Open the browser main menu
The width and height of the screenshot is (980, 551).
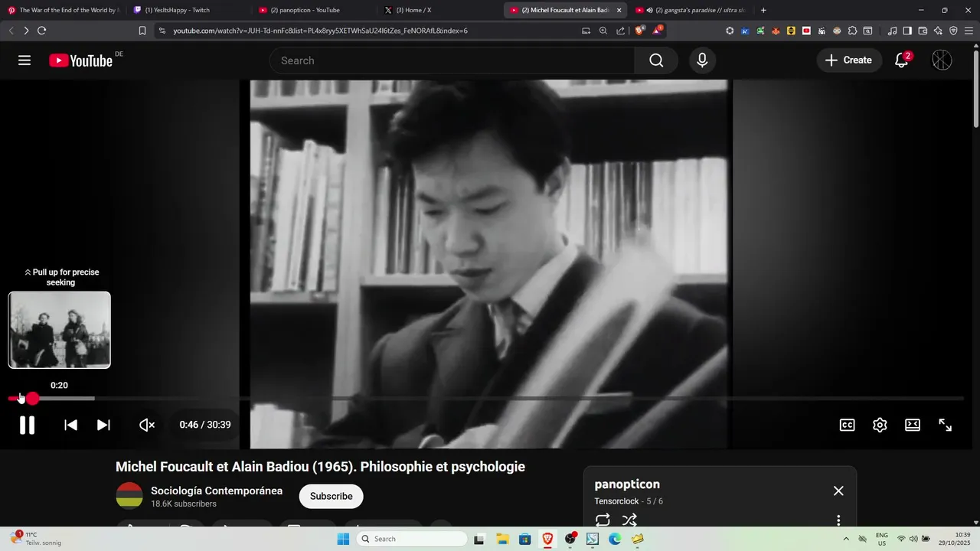pyautogui.click(x=969, y=31)
